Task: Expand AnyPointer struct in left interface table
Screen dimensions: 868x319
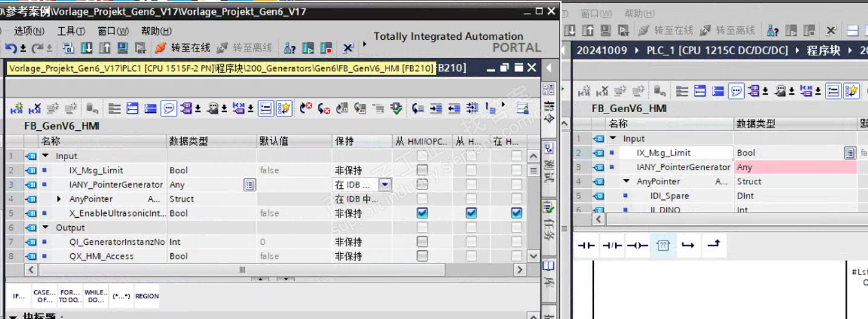Action: pos(60,199)
